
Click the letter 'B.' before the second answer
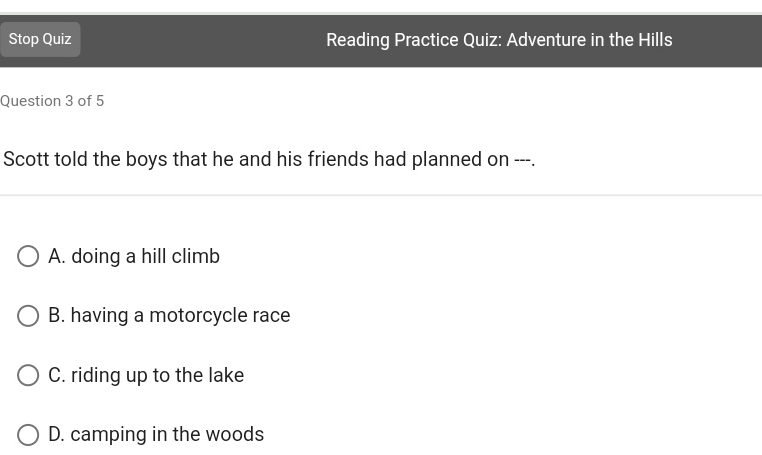pyautogui.click(x=57, y=316)
